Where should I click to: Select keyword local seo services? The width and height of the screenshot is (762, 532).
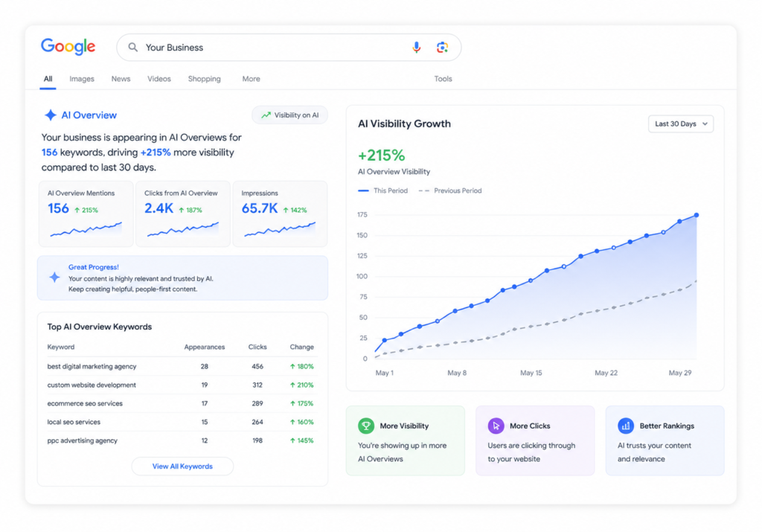coord(74,422)
